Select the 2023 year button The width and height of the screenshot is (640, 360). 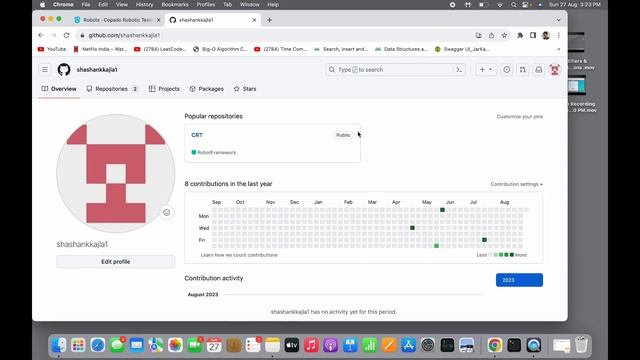(519, 280)
